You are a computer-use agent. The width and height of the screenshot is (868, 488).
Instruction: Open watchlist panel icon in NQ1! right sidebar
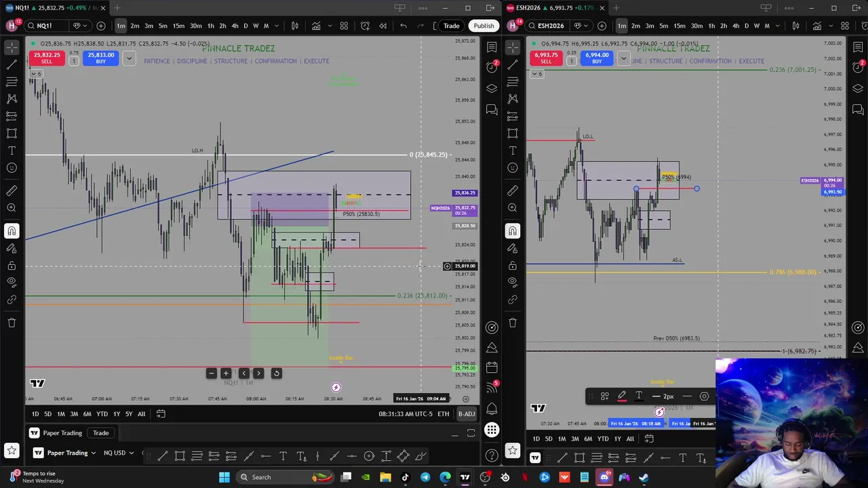(492, 47)
